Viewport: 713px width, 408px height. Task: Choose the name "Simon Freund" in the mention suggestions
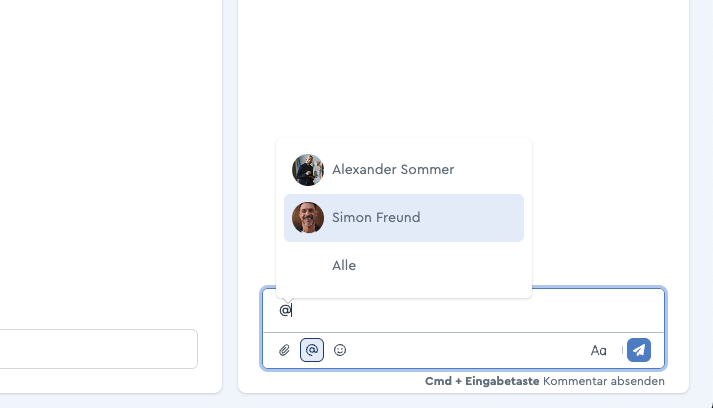tap(376, 218)
